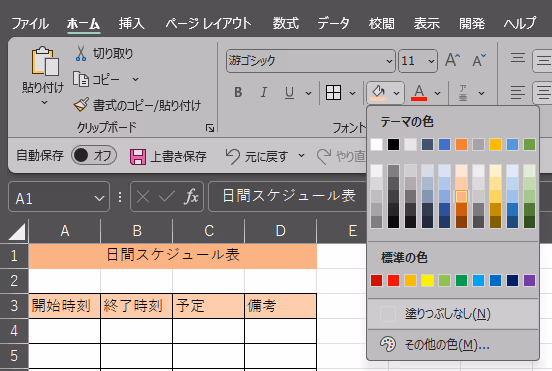Expand the fill color dropdown arrow
This screenshot has width=552, height=371.
(x=397, y=93)
